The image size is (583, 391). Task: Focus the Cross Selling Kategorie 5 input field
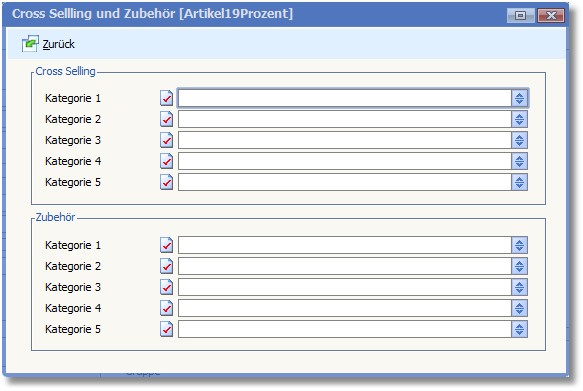tap(345, 182)
